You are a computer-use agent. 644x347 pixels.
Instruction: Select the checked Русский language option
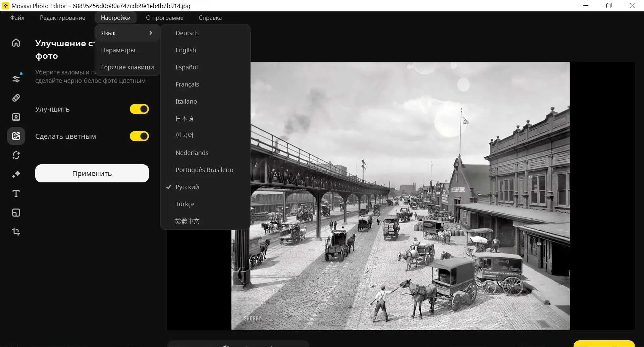coord(187,187)
